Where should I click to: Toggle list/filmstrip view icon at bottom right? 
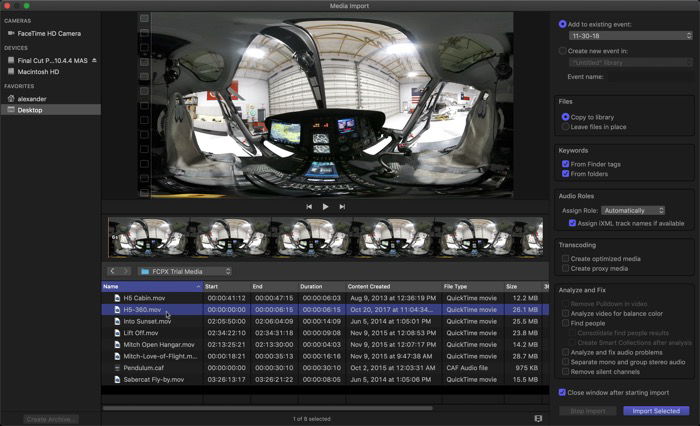[x=538, y=418]
